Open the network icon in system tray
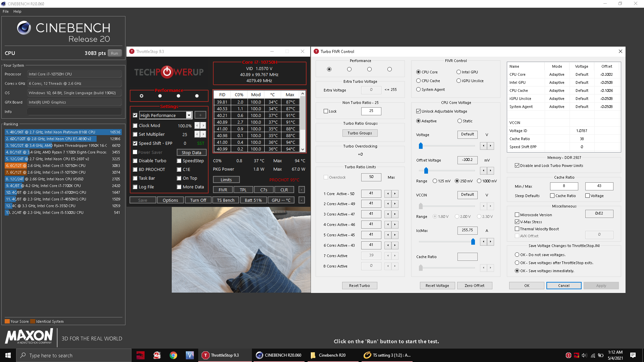 pyautogui.click(x=593, y=355)
